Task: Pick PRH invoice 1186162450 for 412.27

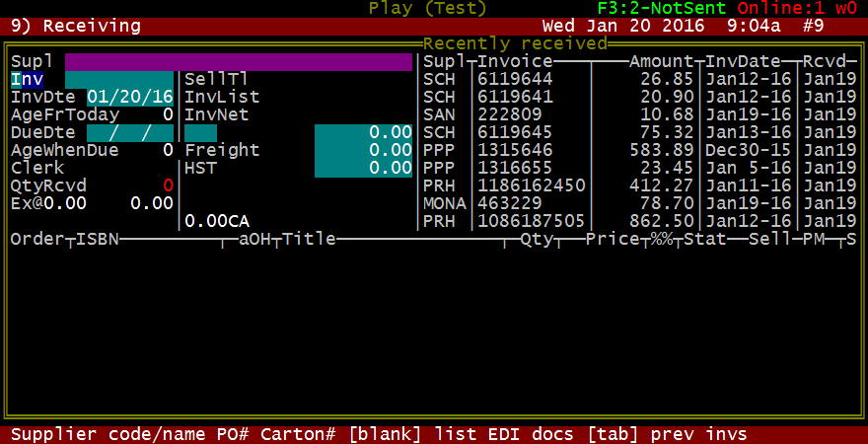Action: tap(531, 185)
